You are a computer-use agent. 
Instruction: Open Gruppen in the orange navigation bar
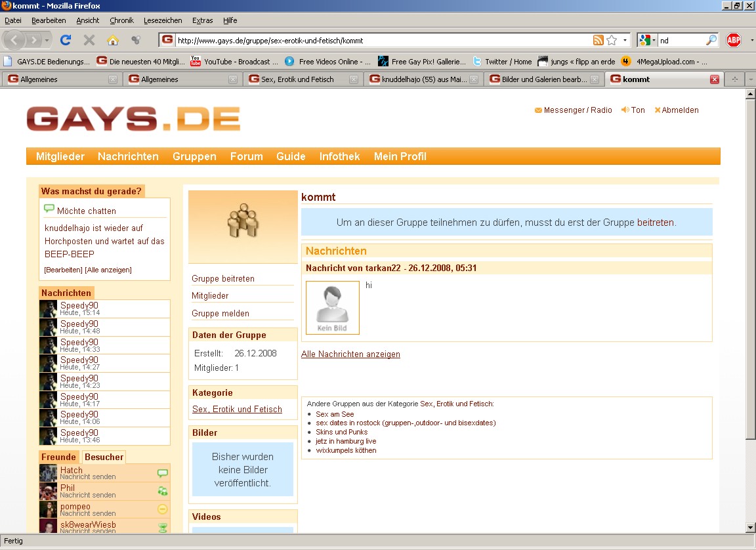[194, 156]
